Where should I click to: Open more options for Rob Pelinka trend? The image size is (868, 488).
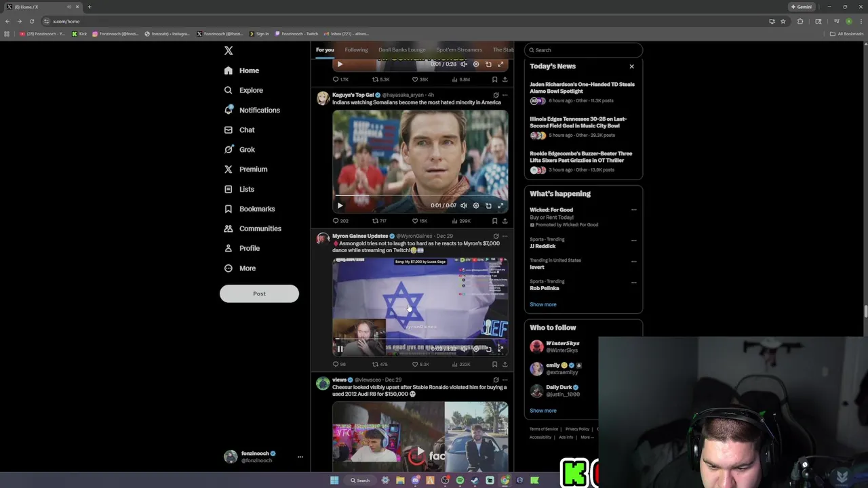634,282
